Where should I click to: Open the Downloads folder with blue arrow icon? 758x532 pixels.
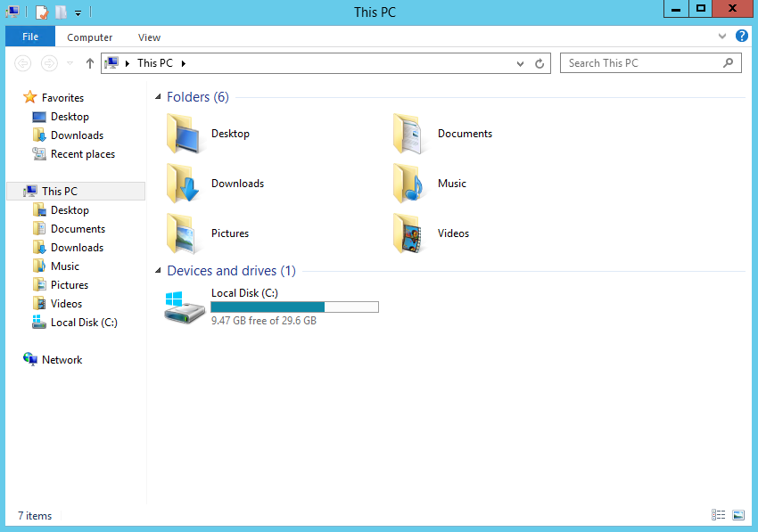click(183, 184)
